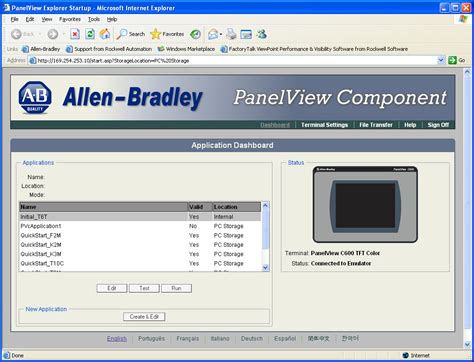Expand the Mail icon dropdown arrow

(221, 34)
